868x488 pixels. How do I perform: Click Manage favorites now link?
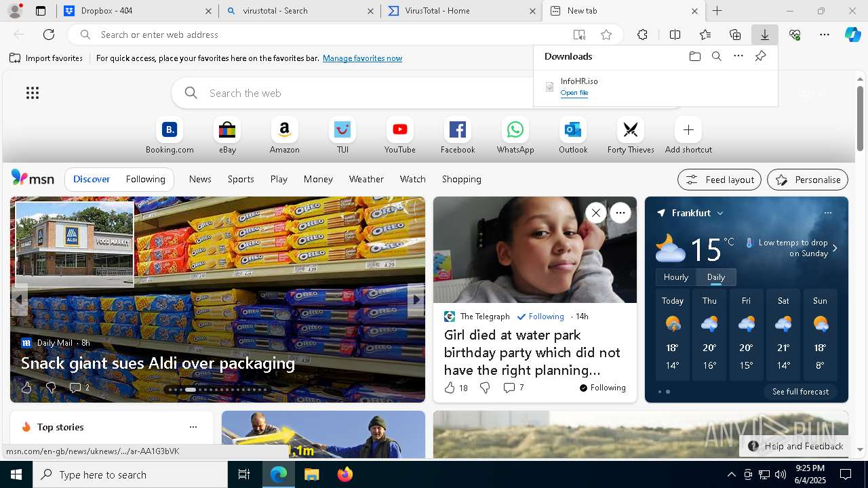tap(362, 58)
